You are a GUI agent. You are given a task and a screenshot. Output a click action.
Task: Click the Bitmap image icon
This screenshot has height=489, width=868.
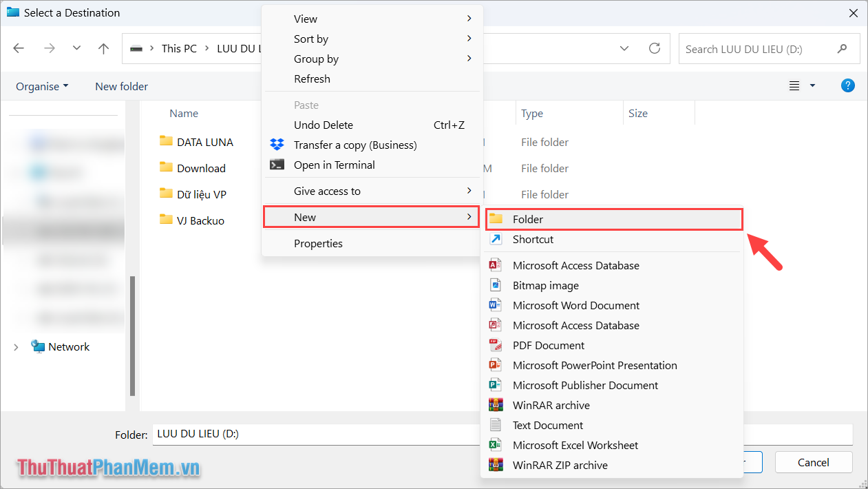click(x=496, y=285)
